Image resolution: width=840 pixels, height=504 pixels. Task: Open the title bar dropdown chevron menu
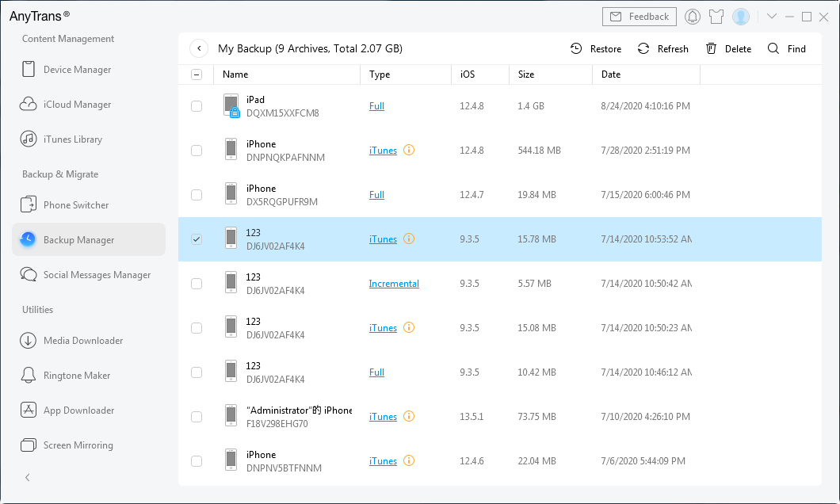771,16
